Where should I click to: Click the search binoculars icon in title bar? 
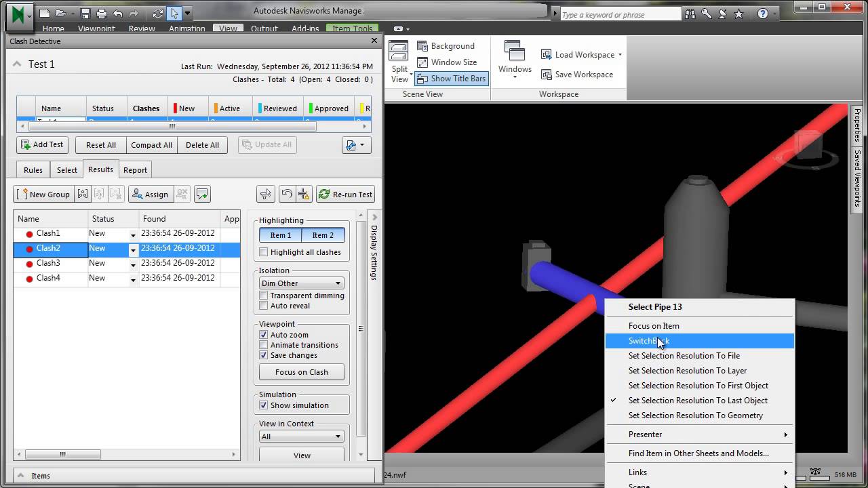click(x=690, y=14)
